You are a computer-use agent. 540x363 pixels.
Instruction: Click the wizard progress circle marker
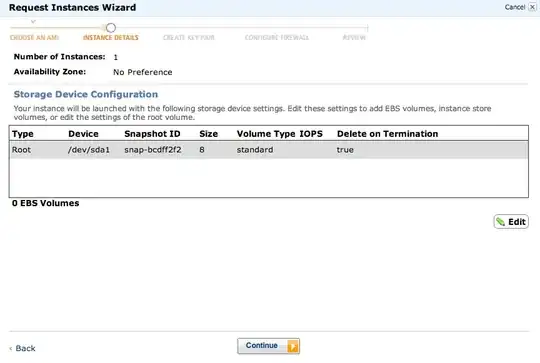pos(111,28)
